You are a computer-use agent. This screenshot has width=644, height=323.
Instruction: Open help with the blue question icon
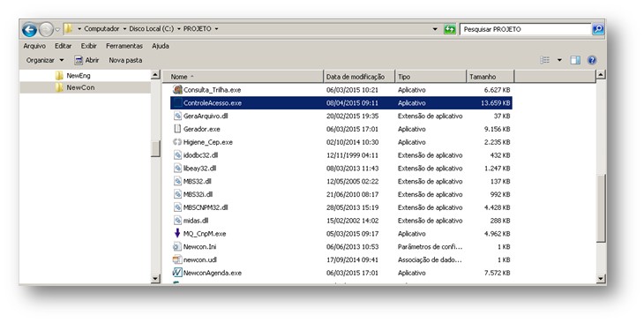592,60
